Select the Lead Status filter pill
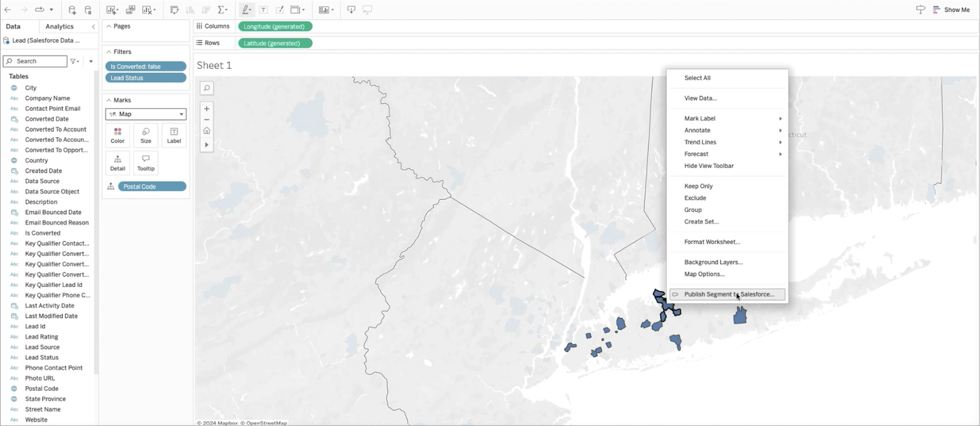This screenshot has width=980, height=426. tap(146, 78)
